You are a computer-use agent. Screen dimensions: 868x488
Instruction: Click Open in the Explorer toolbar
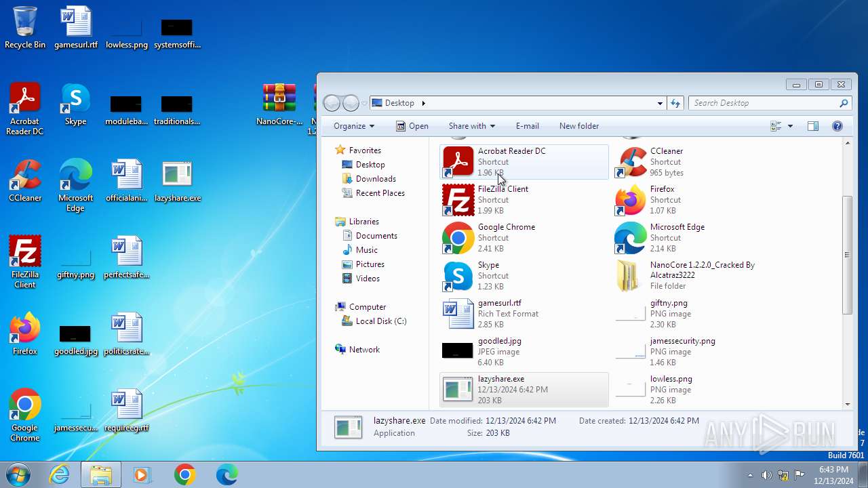tap(412, 126)
